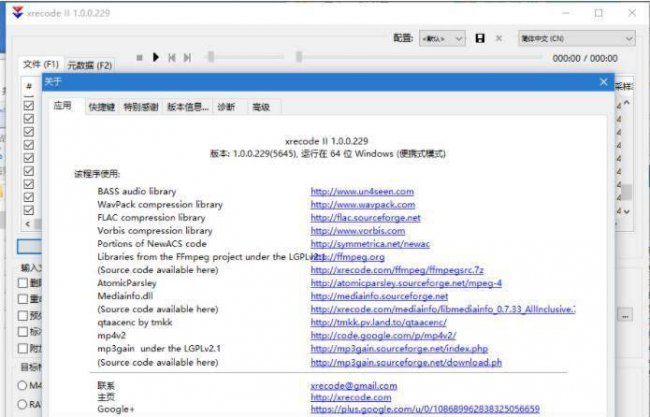Image resolution: width=650 pixels, height=417 pixels.
Task: Close the 关于 dialog
Action: point(604,82)
